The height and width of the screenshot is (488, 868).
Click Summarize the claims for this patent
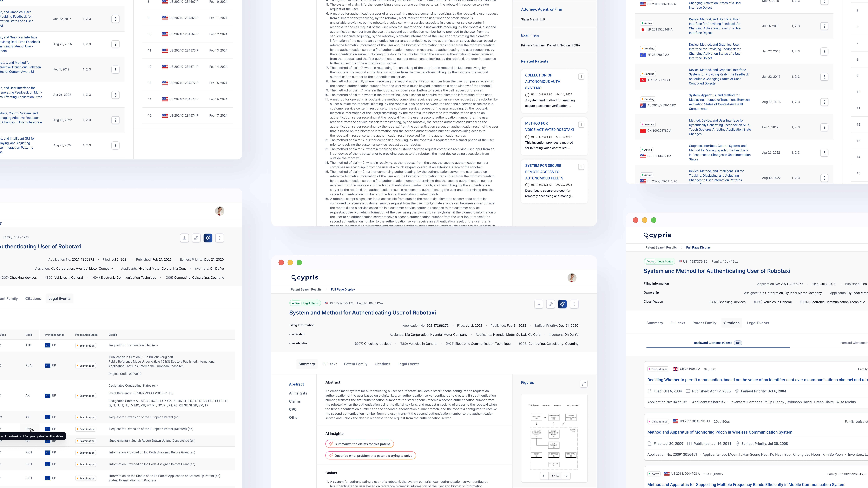[360, 444]
